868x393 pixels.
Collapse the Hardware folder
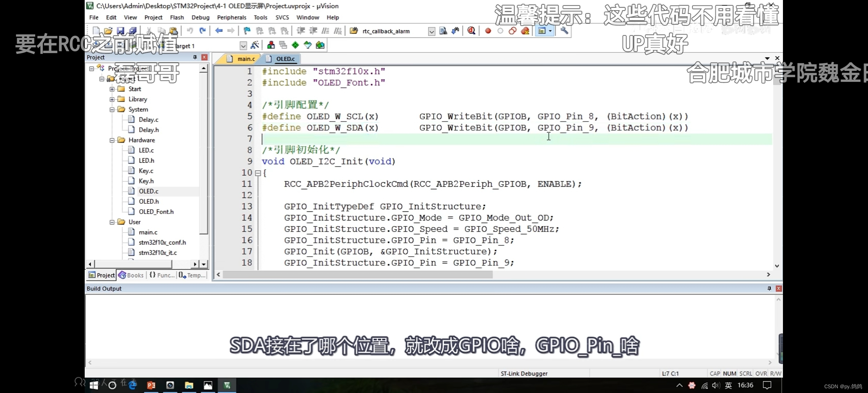pyautogui.click(x=112, y=140)
